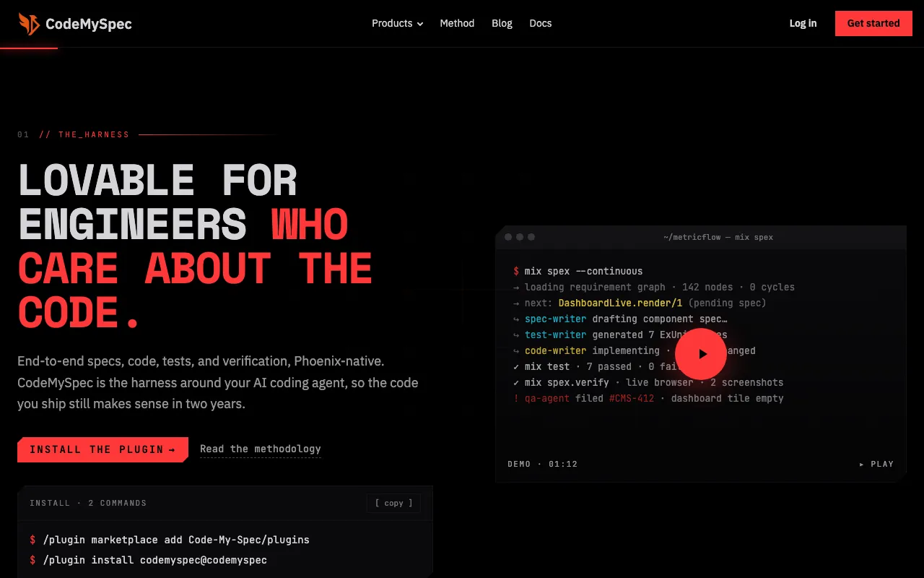Click the 'code-writer' label in terminal

pos(555,350)
